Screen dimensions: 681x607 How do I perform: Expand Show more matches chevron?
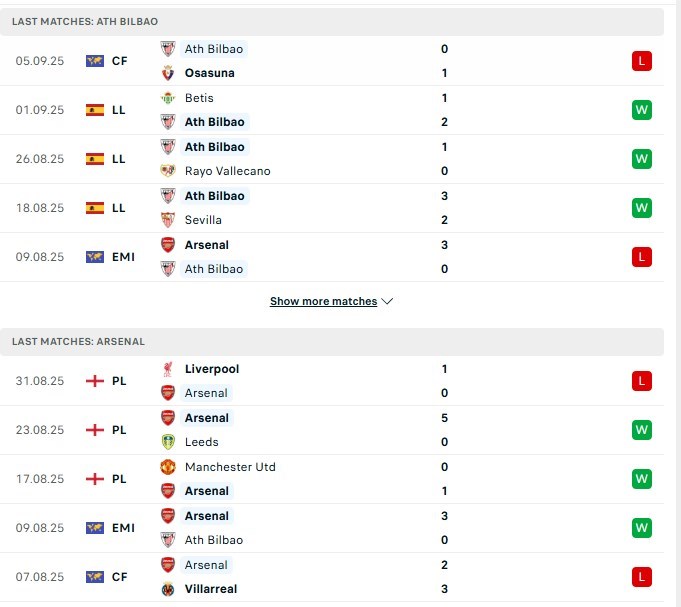pos(387,301)
